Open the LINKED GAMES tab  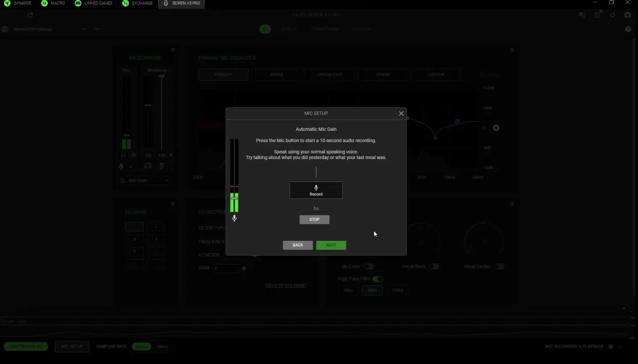tap(94, 3)
